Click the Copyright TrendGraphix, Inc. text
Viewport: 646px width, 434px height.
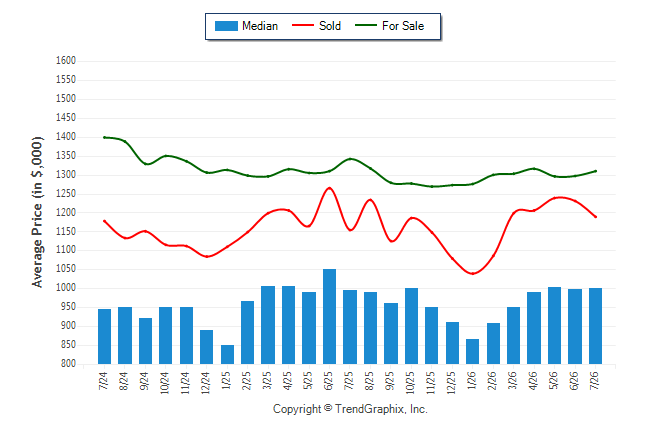[350, 409]
